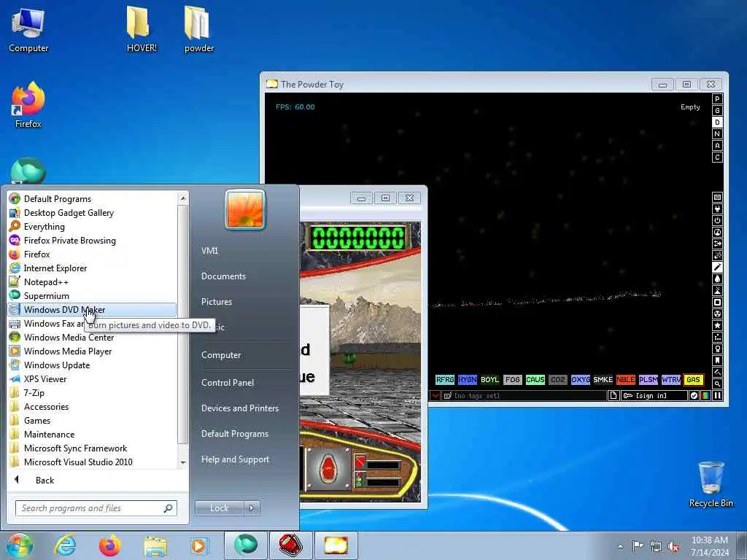The image size is (747, 560).
Task: Toggle the N Newtonian gravity quick option
Action: [x=718, y=134]
